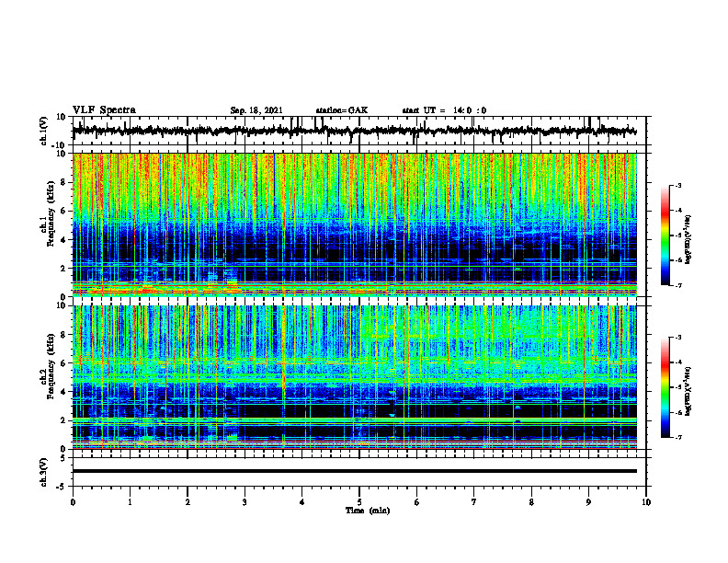
Task: Click time axis tick label "4"
Action: click(x=302, y=502)
